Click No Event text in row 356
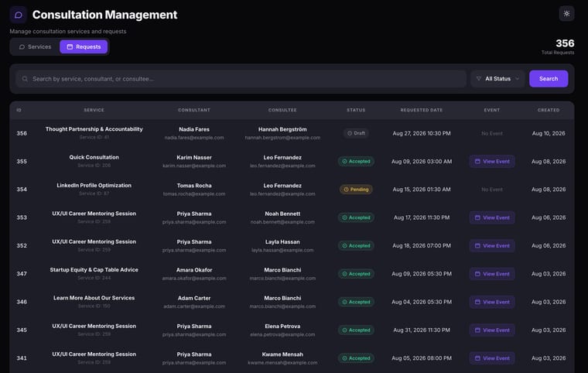The height and width of the screenshot is (373, 588). click(x=491, y=134)
